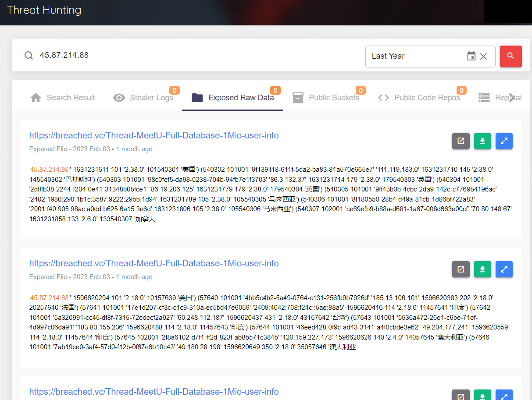Viewport: 532px width, 400px height.
Task: Open the second breached.vc MeetU thread link
Action: click(154, 263)
